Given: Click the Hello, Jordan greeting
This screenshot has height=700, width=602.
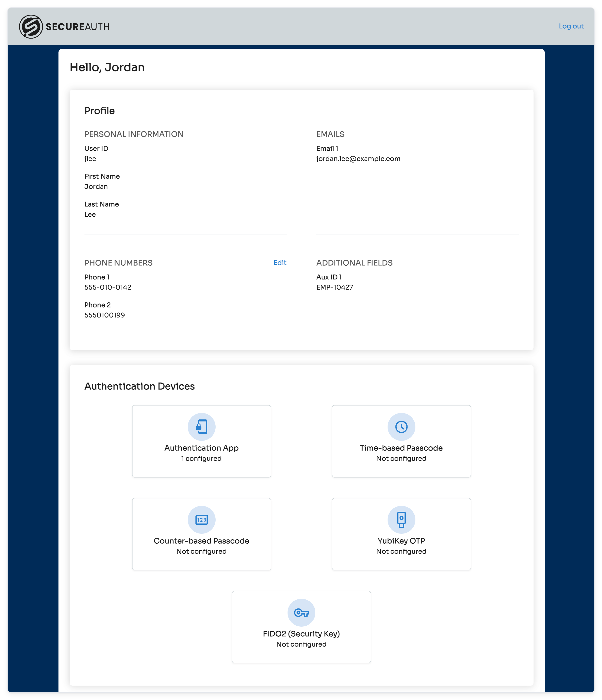Looking at the screenshot, I should tap(107, 67).
